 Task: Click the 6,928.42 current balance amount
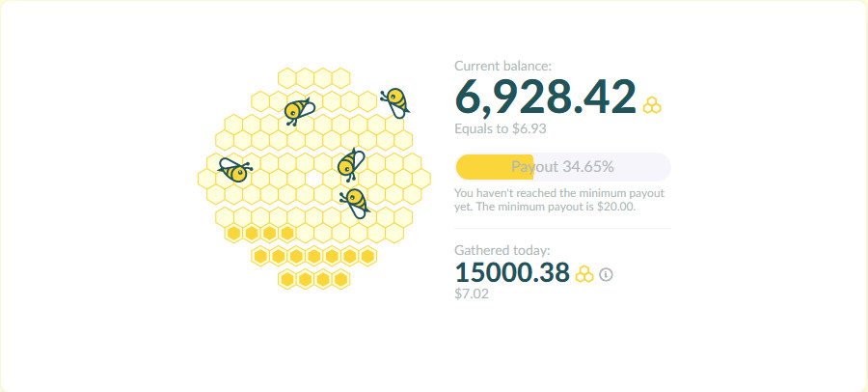pos(545,97)
